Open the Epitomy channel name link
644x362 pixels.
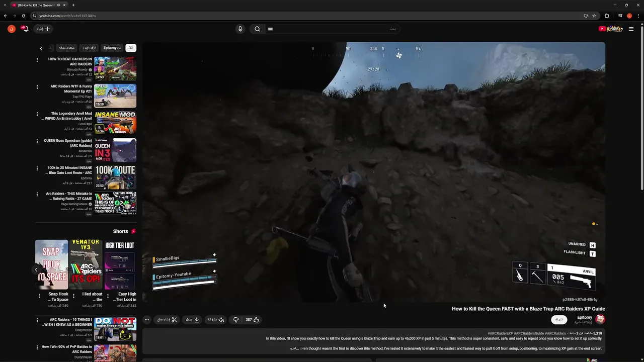point(585,317)
